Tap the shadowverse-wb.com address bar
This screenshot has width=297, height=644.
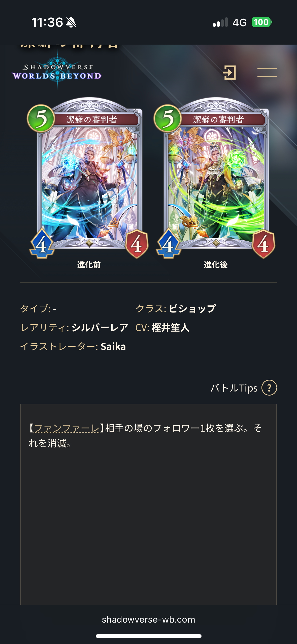click(x=148, y=619)
